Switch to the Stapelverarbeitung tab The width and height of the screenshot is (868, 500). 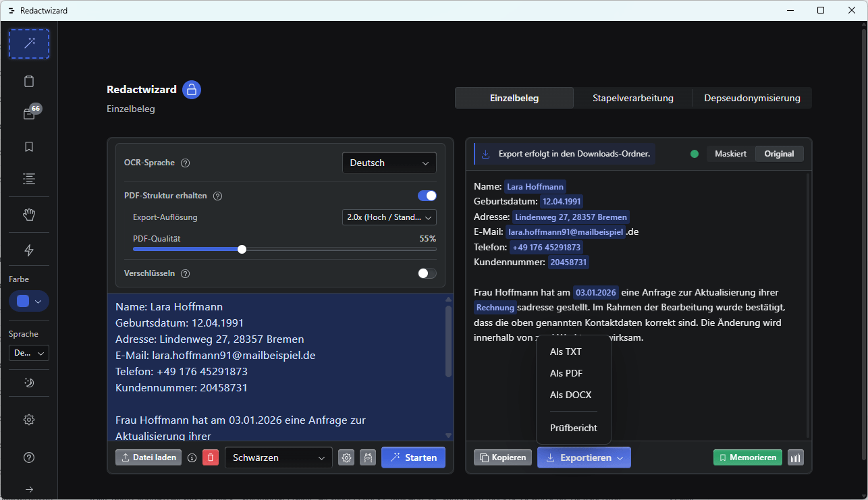(633, 98)
